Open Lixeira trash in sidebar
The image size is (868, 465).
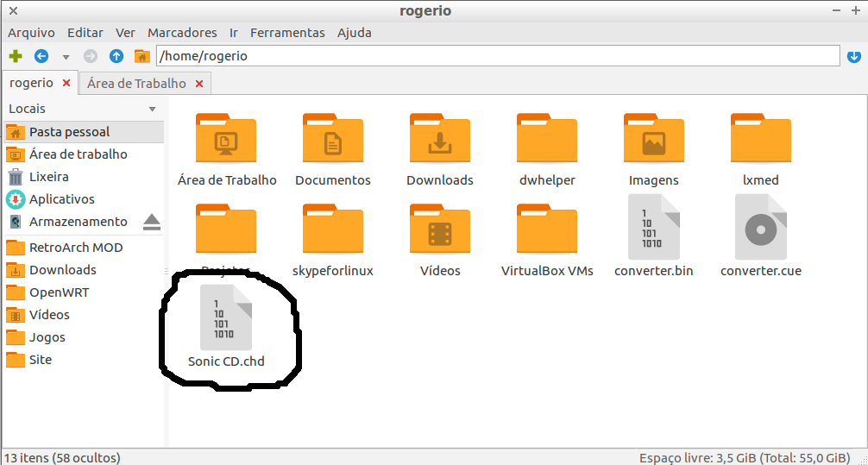[48, 177]
